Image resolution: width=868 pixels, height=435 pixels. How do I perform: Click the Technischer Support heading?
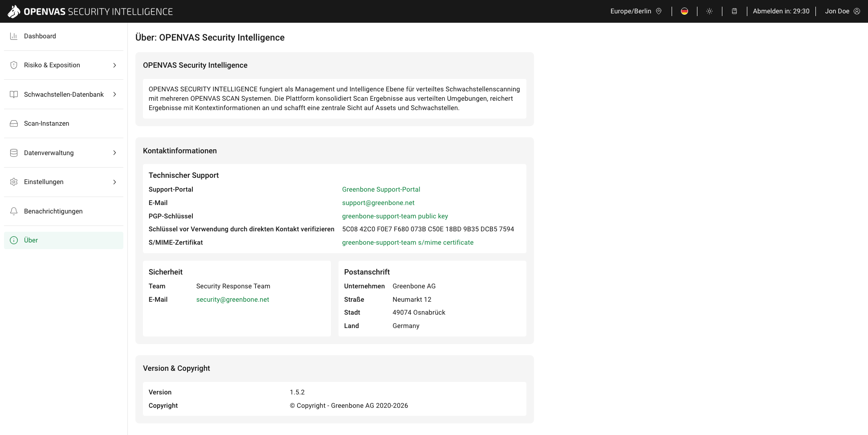(183, 175)
